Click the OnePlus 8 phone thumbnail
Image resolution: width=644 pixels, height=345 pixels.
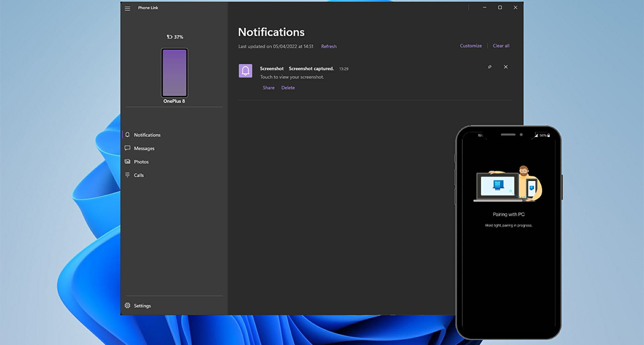coord(175,72)
